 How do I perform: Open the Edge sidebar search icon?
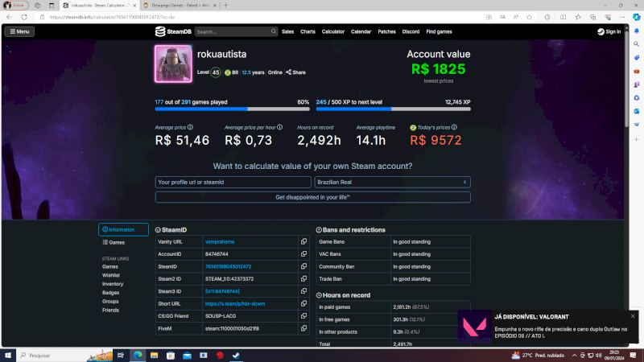[636, 44]
